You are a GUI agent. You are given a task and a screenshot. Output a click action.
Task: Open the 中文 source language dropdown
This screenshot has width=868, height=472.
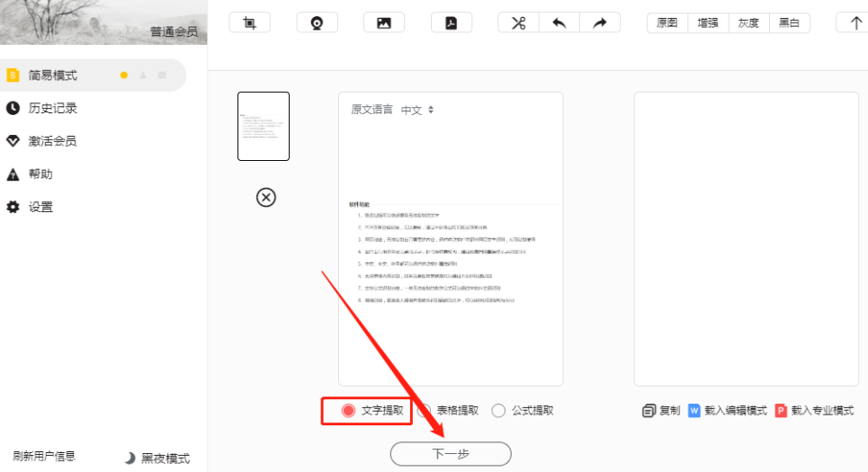coord(416,110)
